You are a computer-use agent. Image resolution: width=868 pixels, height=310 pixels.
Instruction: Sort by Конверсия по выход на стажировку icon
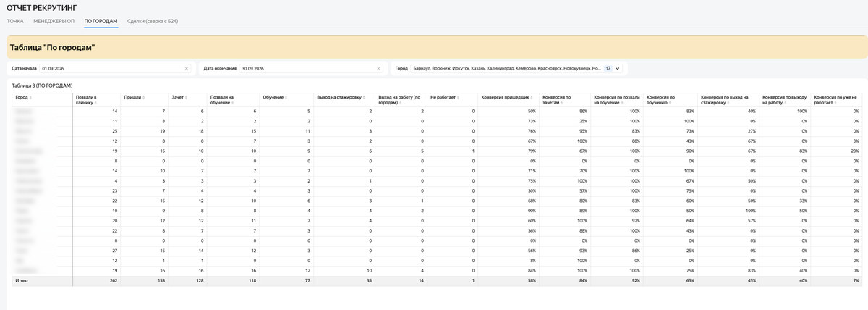coord(730,102)
